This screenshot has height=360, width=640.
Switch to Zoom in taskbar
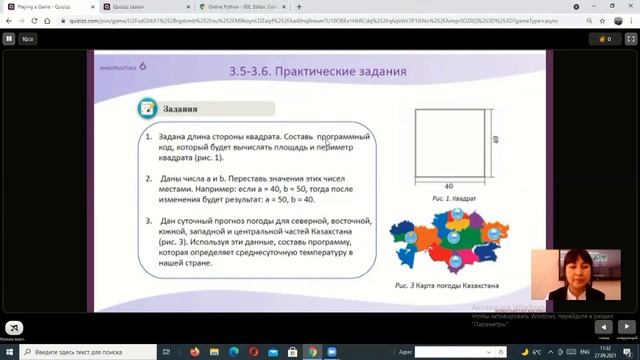332,352
